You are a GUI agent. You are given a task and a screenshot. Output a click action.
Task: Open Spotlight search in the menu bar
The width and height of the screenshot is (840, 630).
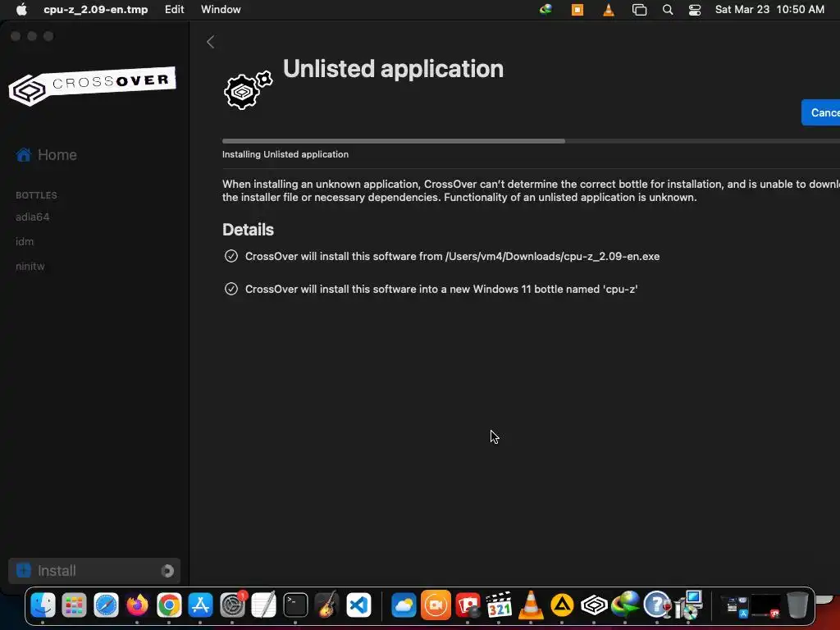click(668, 10)
